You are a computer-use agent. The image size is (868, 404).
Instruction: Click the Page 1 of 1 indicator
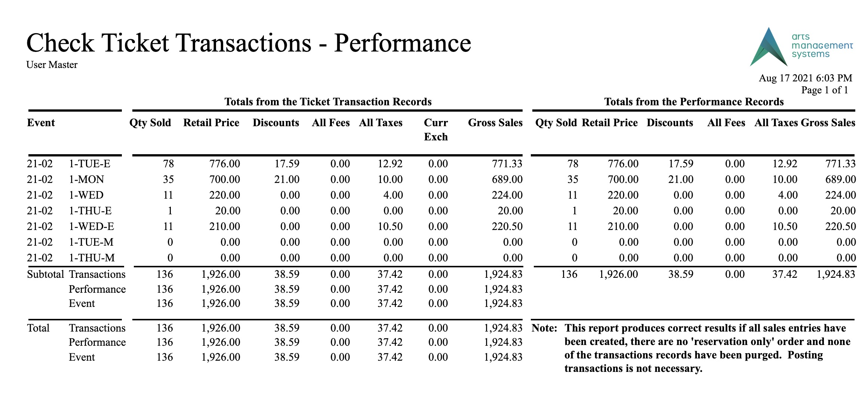click(825, 90)
